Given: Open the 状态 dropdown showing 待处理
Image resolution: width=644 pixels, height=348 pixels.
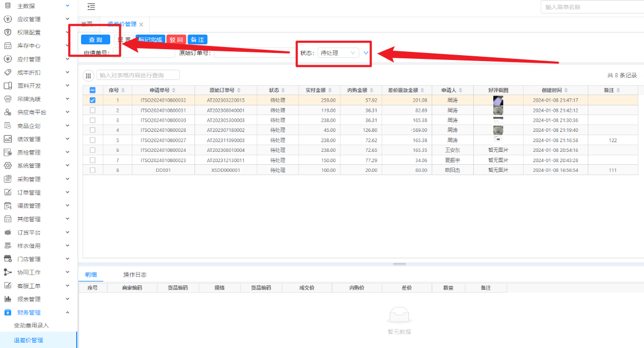Looking at the screenshot, I should coord(338,53).
